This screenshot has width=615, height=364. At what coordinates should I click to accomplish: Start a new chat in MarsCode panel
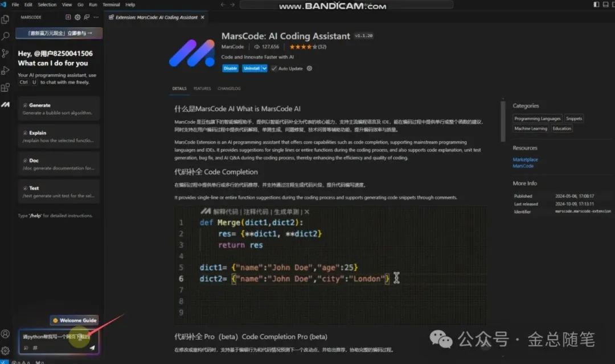[68, 18]
